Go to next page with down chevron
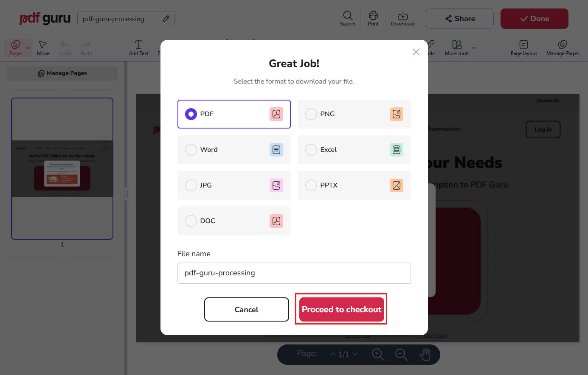 coord(355,354)
